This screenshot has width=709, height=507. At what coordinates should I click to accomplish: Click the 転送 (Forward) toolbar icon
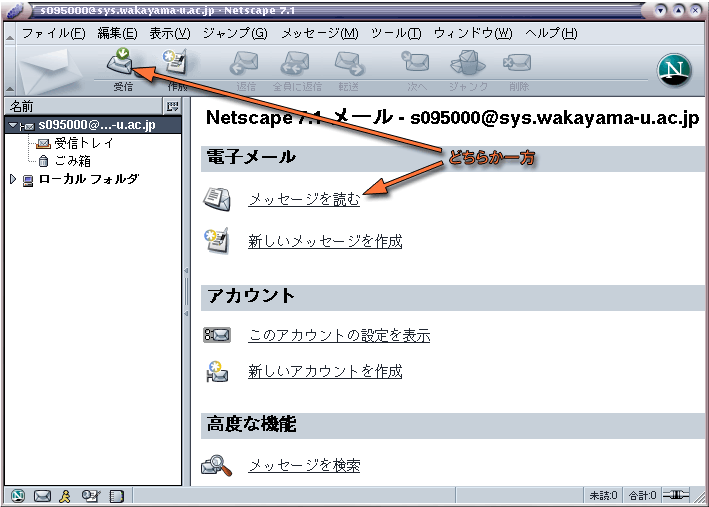click(349, 62)
